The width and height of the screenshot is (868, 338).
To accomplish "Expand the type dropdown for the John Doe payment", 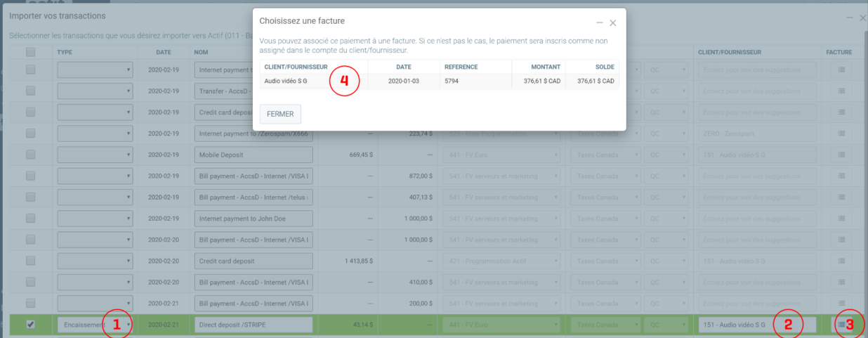I will (x=95, y=218).
